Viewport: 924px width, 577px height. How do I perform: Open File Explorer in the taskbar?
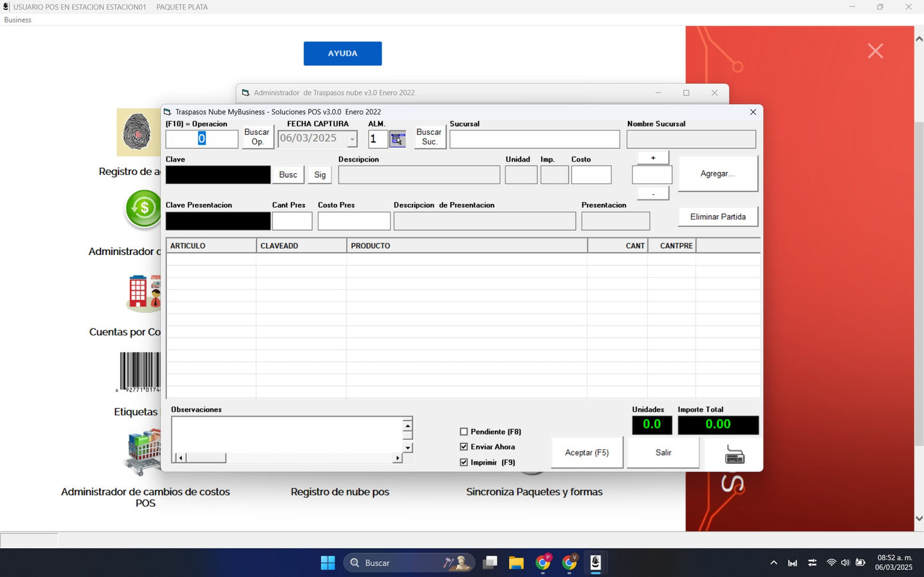click(516, 563)
